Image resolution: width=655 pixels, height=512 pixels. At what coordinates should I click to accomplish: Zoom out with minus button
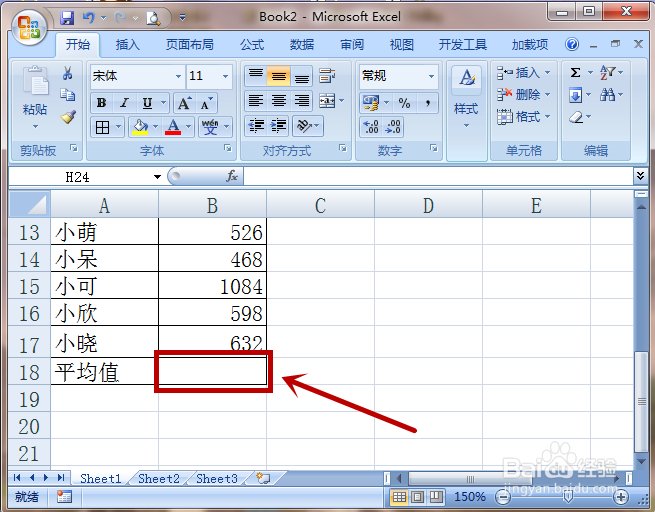pyautogui.click(x=503, y=497)
